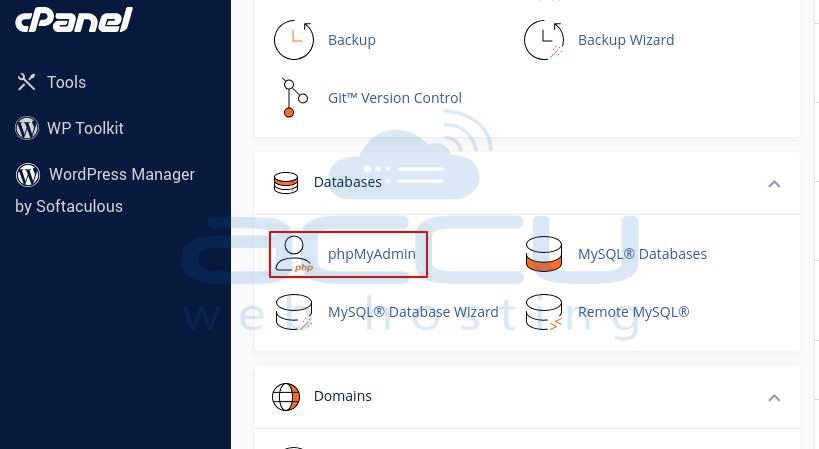Image resolution: width=819 pixels, height=449 pixels.
Task: Click the Remote MySQL icon
Action: [544, 312]
